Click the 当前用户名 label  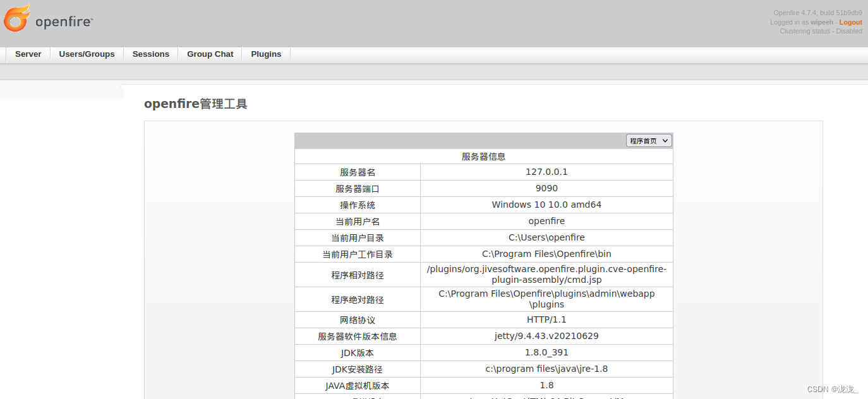[x=358, y=222]
